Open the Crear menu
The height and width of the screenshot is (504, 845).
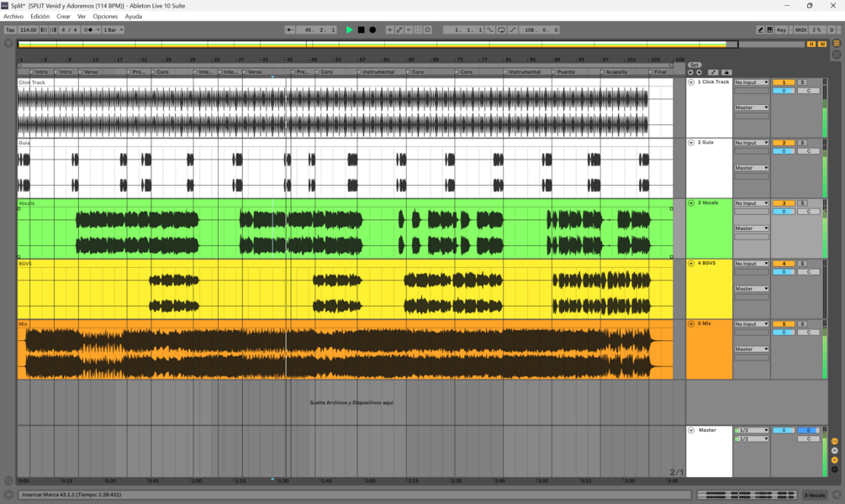click(x=64, y=17)
